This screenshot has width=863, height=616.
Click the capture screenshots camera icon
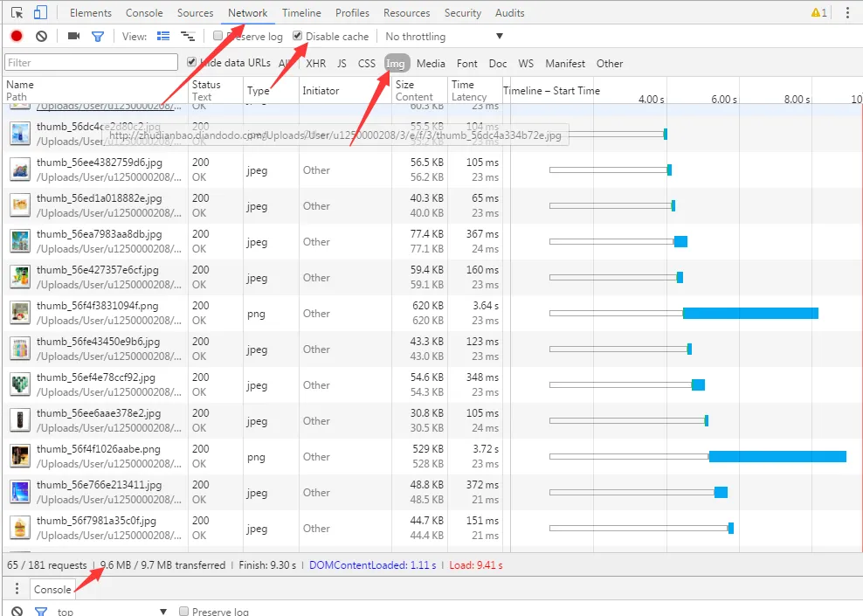(73, 37)
